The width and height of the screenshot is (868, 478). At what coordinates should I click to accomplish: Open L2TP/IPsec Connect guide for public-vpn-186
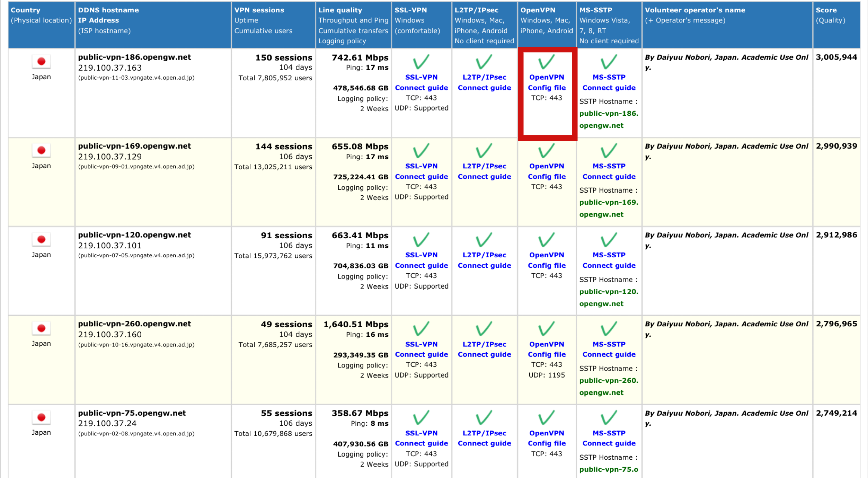(484, 83)
